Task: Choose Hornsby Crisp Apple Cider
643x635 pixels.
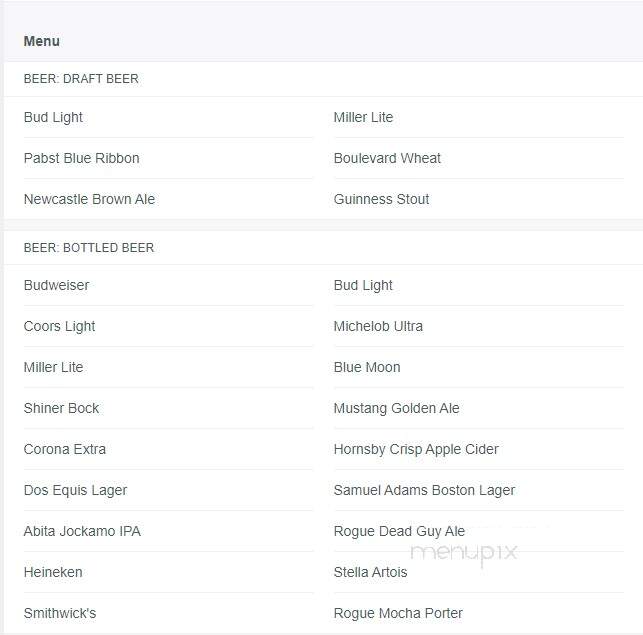Action: click(416, 450)
